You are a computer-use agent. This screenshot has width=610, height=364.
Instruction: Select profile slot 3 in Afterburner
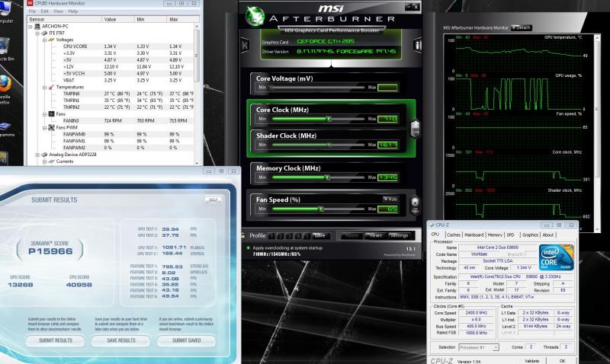coord(289,236)
